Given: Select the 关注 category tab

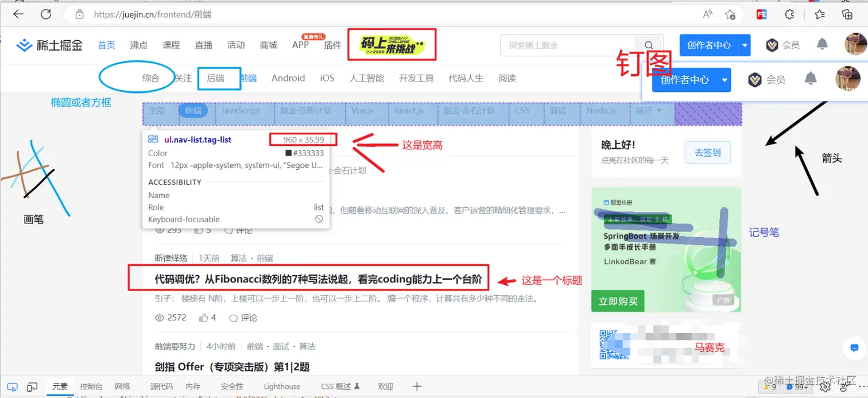Looking at the screenshot, I should coord(183,78).
